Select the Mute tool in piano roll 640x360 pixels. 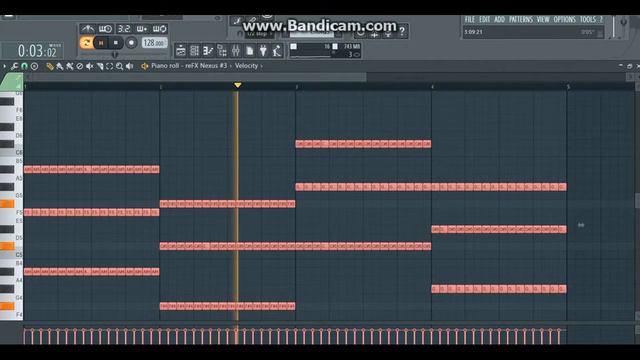pyautogui.click(x=90, y=66)
